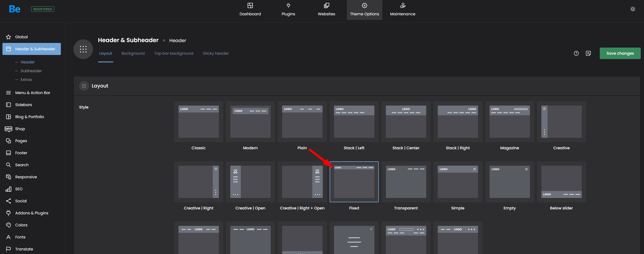Select the Plain header style
Screen dimensions: 644x254
(302, 122)
